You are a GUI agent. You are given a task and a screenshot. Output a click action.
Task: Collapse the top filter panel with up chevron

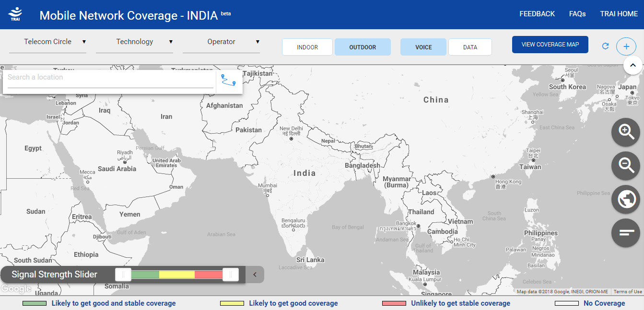tap(632, 65)
